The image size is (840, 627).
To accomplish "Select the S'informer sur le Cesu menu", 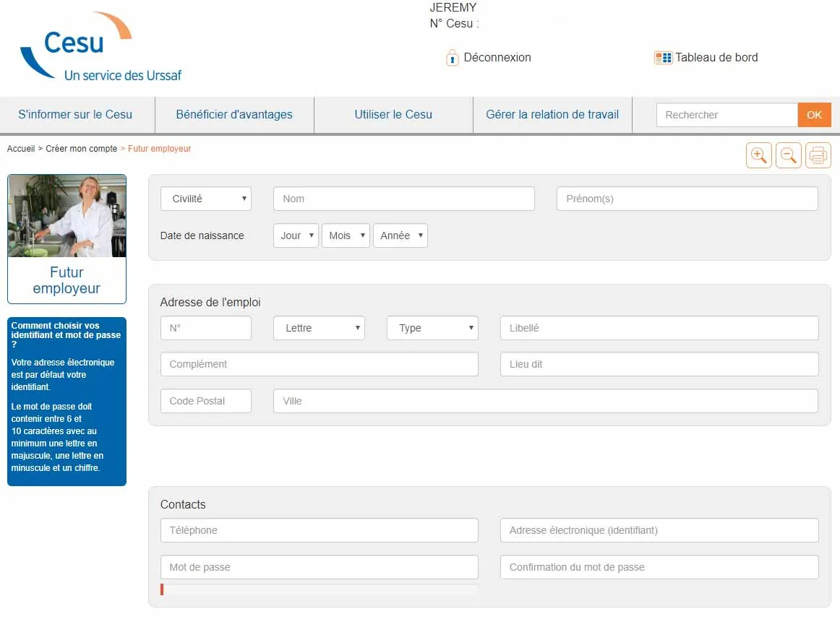I will [x=76, y=114].
